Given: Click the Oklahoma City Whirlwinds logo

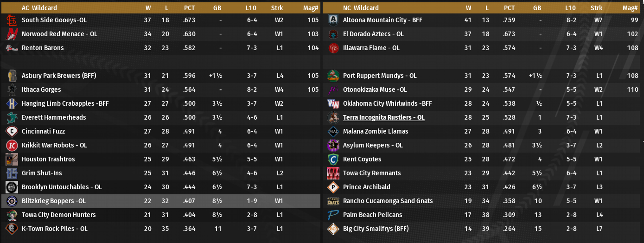Looking at the screenshot, I should coord(333,104).
